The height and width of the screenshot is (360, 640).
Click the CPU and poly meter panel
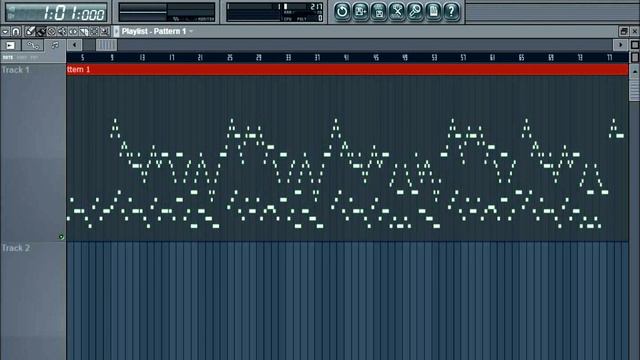pos(275,12)
